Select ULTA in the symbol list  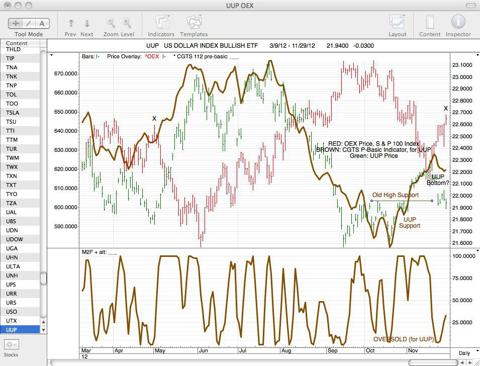coord(20,266)
